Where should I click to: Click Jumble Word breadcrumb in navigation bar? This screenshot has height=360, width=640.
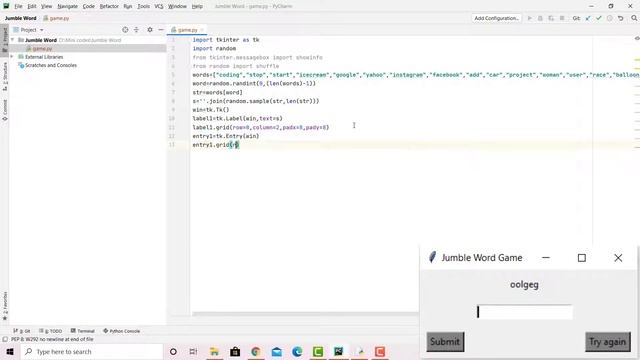click(20, 18)
